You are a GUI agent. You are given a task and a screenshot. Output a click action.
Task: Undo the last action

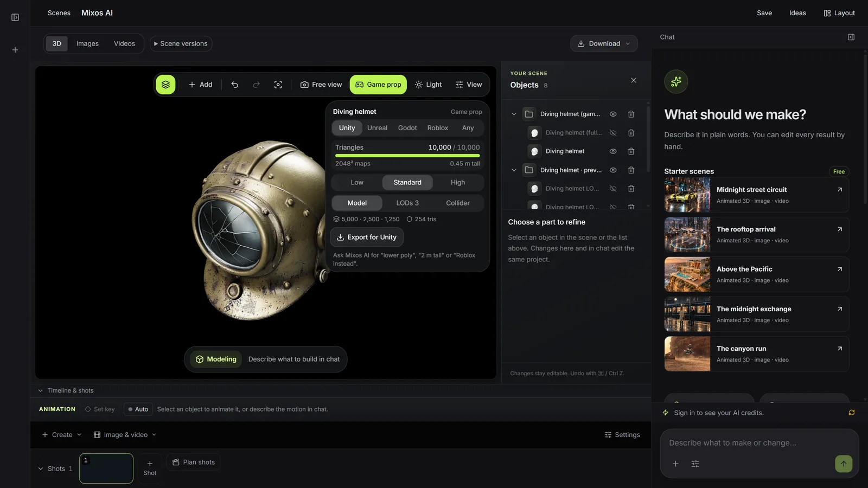[x=234, y=85]
